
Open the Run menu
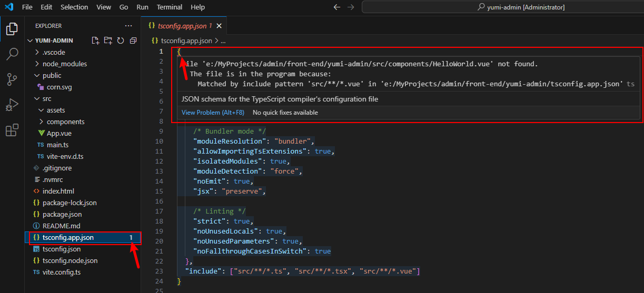142,7
